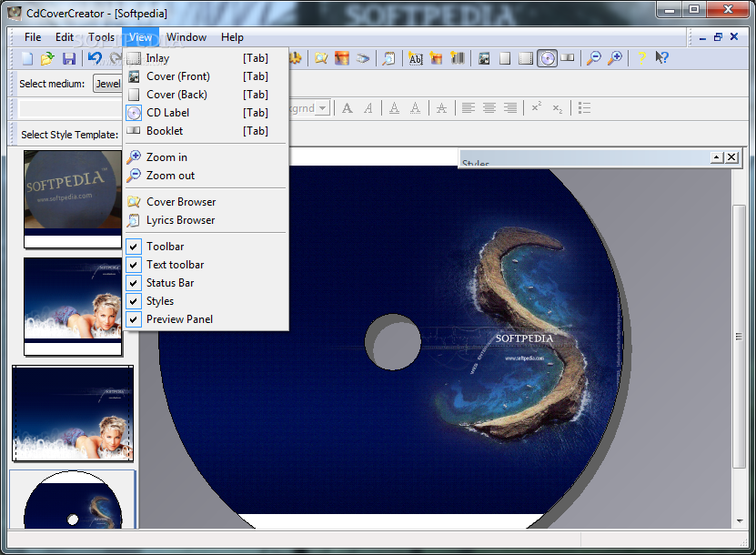The width and height of the screenshot is (756, 555).
Task: Choose Inlay in the View menu
Action: tap(207, 58)
